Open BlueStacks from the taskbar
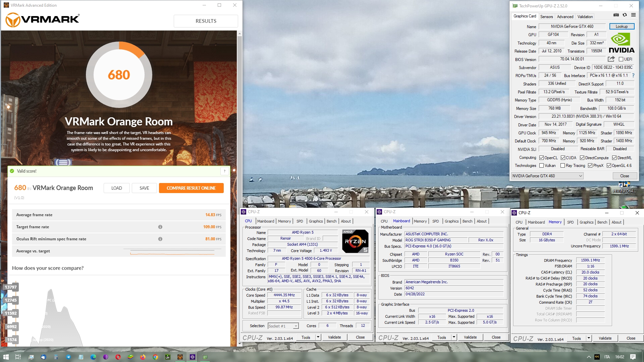This screenshot has height=362, width=644. coord(130,357)
